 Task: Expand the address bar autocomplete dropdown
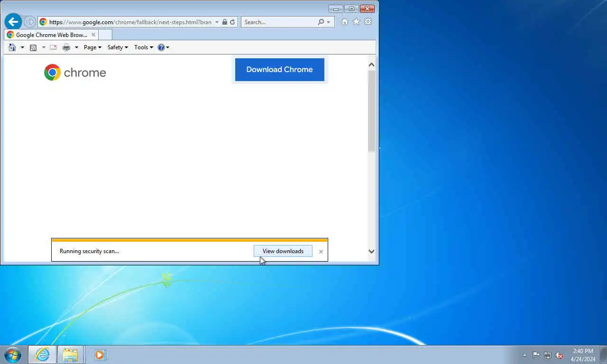click(x=217, y=22)
